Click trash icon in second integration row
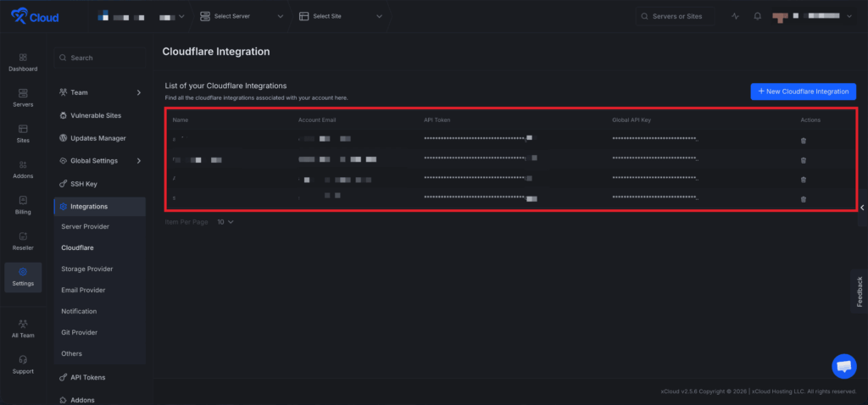Screen dimensions: 868x405 [804, 160]
